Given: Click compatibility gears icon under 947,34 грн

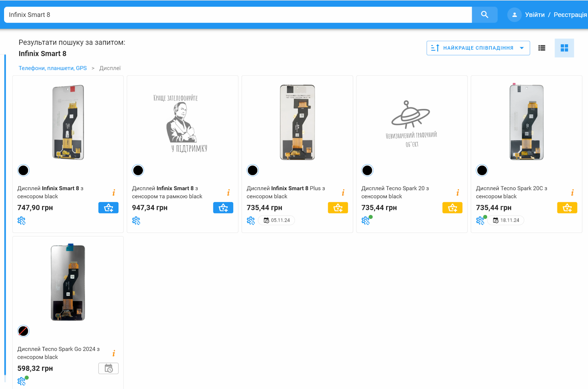Looking at the screenshot, I should pyautogui.click(x=136, y=221).
